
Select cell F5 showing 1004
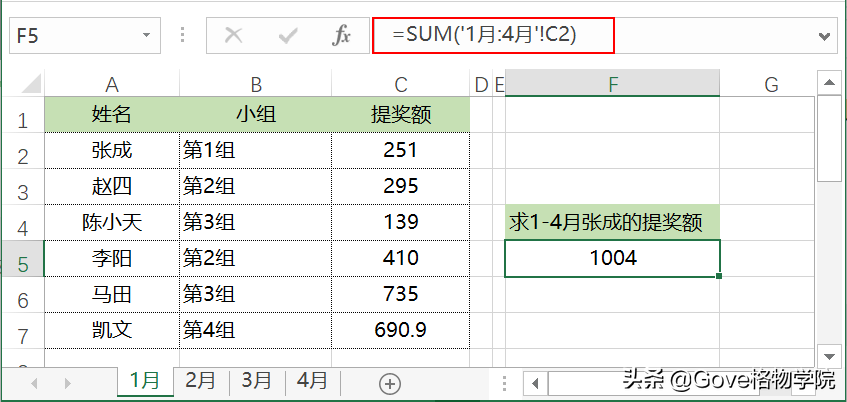tap(612, 259)
